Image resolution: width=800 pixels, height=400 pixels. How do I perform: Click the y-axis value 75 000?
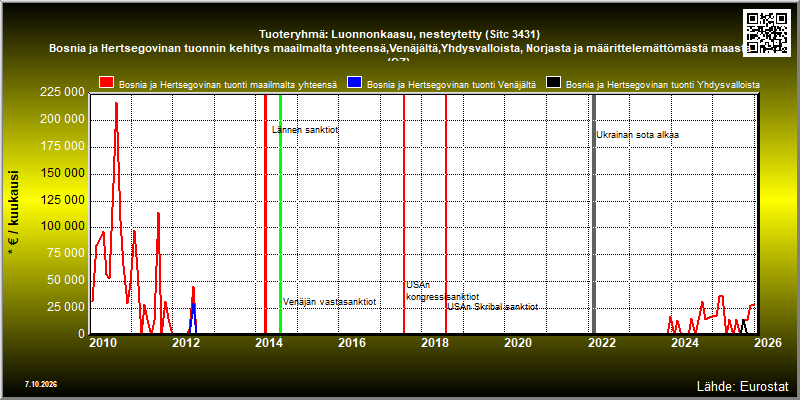pos(65,254)
